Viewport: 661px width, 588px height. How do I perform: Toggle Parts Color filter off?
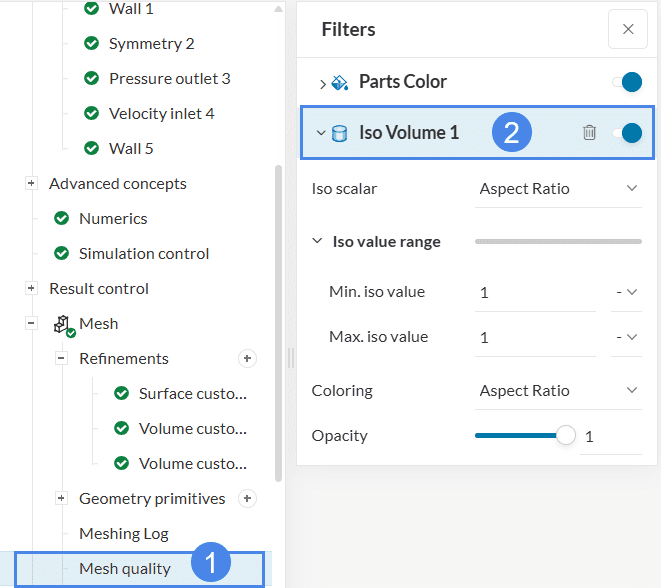click(x=626, y=82)
